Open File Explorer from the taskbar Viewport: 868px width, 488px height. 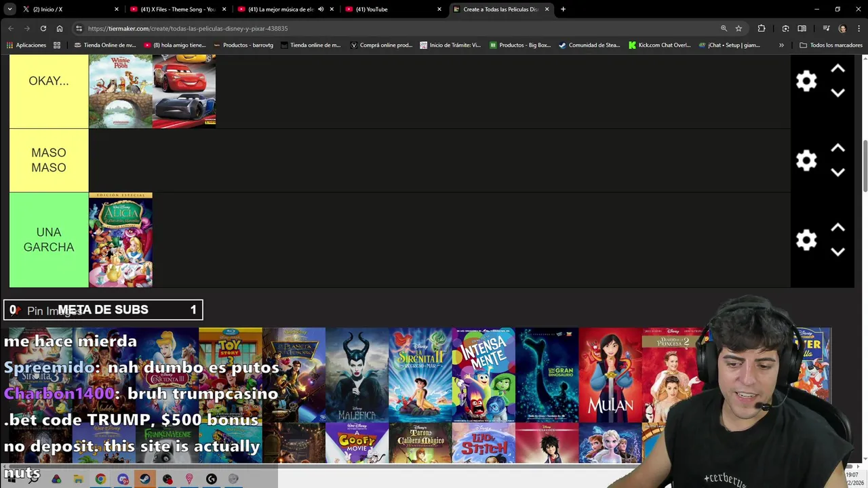(79, 479)
